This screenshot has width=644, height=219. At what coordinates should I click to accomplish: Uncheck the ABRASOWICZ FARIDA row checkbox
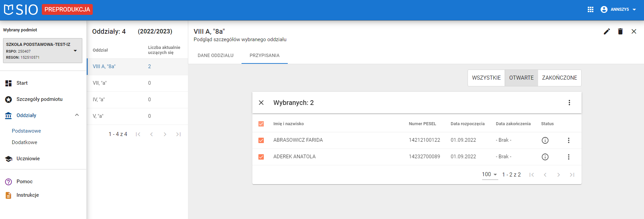261,140
